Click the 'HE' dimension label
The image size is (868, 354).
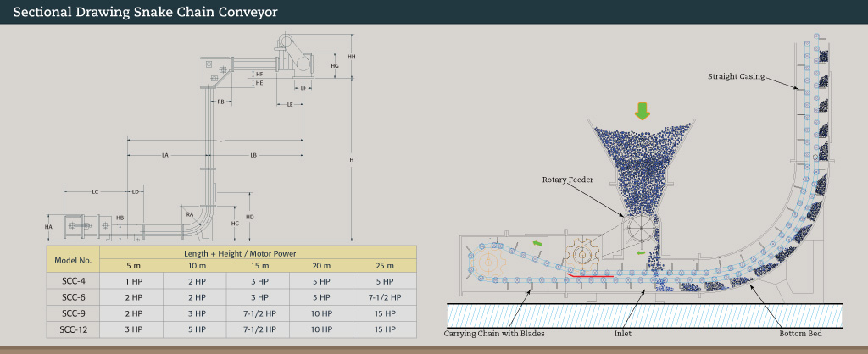click(259, 83)
